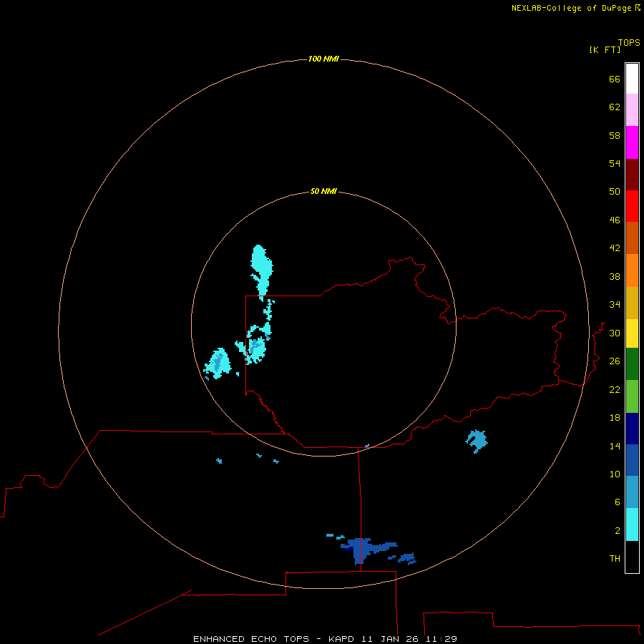Viewport: 644px width, 644px height.
Task: Click the bright red 50 kft swatch
Action: (632, 206)
